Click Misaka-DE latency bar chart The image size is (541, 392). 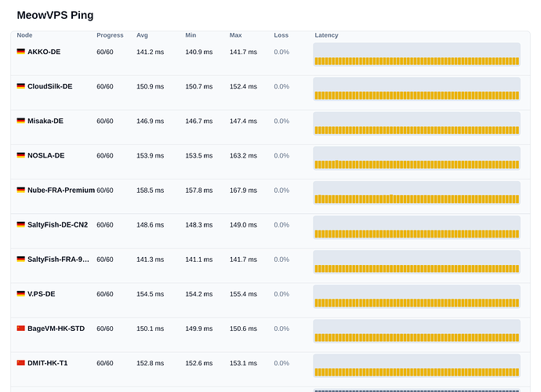pyautogui.click(x=417, y=124)
